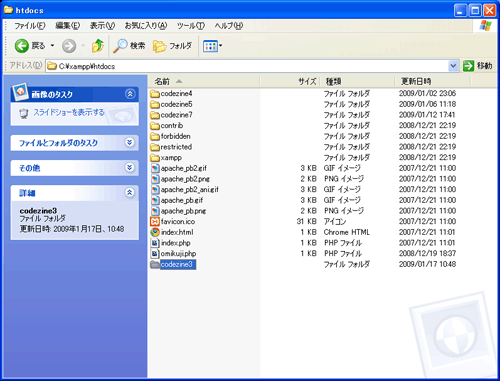Click the type text Chrome HTML
The image size is (500, 381).
[x=347, y=232]
